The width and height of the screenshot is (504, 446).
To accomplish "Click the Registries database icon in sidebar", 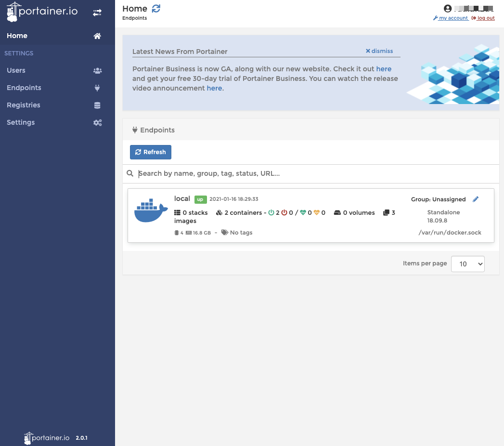I will [97, 105].
